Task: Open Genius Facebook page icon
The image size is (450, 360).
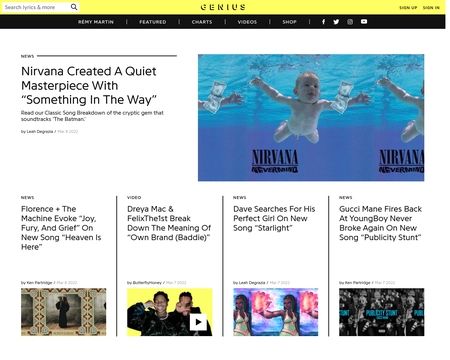Action: 323,22
